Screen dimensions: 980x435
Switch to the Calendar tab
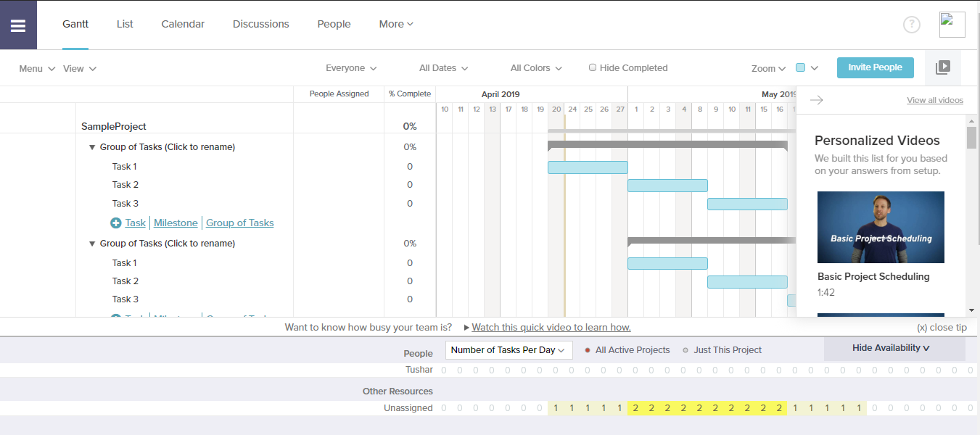click(x=183, y=24)
